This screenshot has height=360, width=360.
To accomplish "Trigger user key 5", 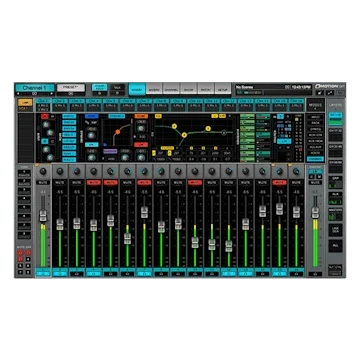I will [24, 210].
